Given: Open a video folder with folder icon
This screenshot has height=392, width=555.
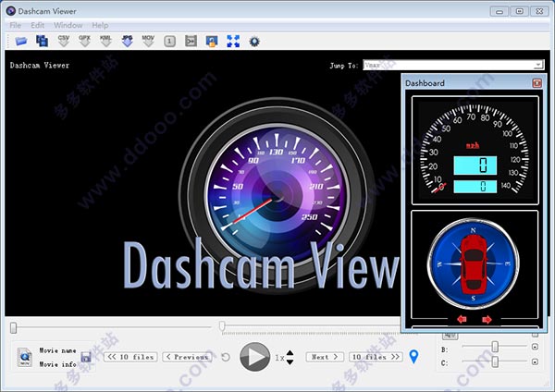Looking at the screenshot, I should [x=21, y=42].
